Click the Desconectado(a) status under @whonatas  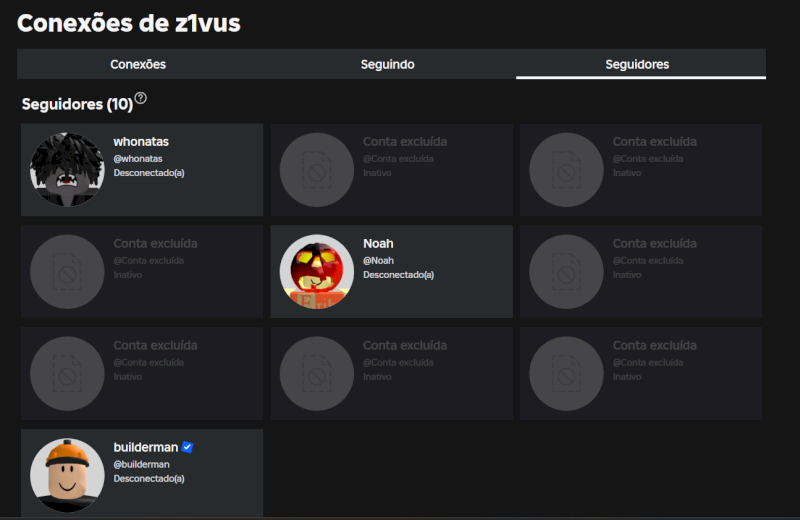pos(149,173)
